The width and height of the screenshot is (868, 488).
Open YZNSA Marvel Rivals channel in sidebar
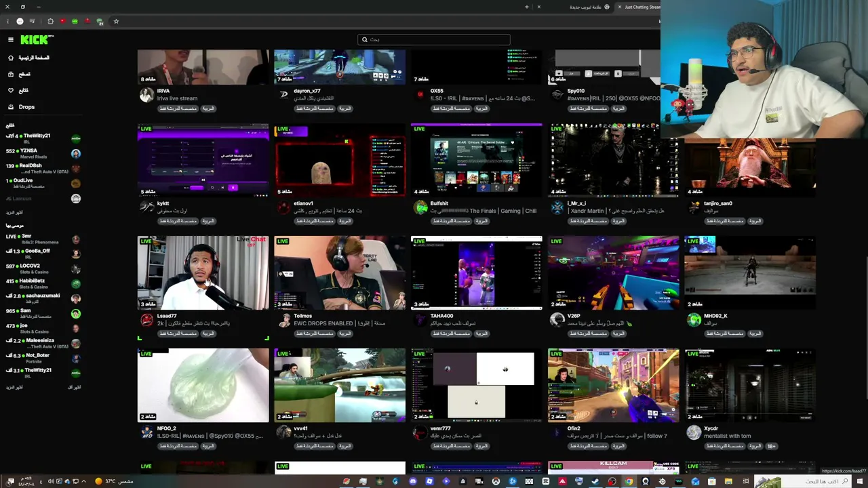point(43,153)
